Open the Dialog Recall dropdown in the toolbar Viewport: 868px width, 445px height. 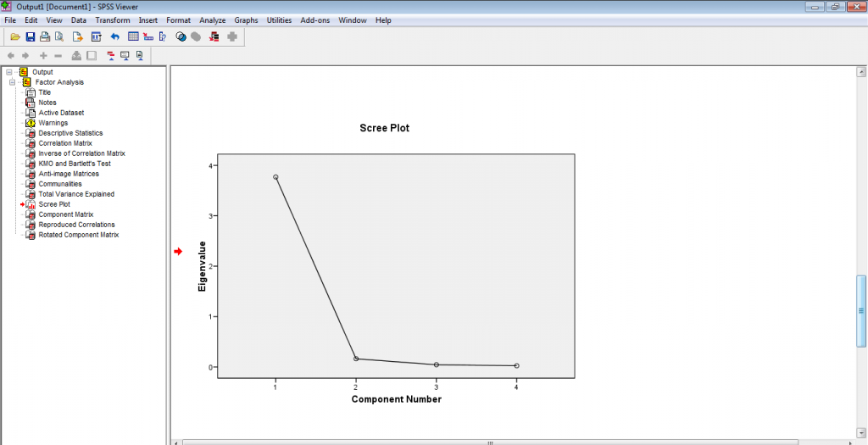tap(96, 36)
